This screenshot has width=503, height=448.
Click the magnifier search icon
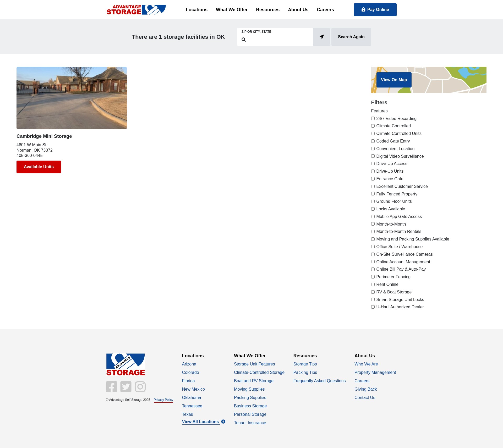(244, 40)
